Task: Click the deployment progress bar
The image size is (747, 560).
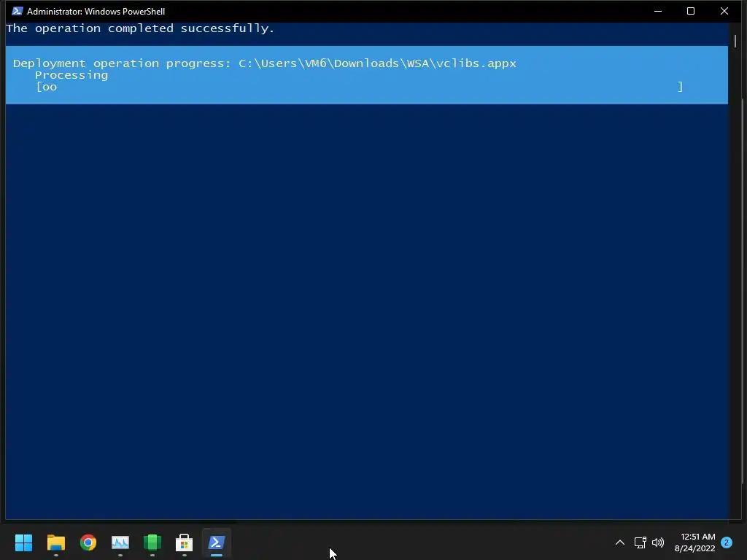Action: [360, 87]
